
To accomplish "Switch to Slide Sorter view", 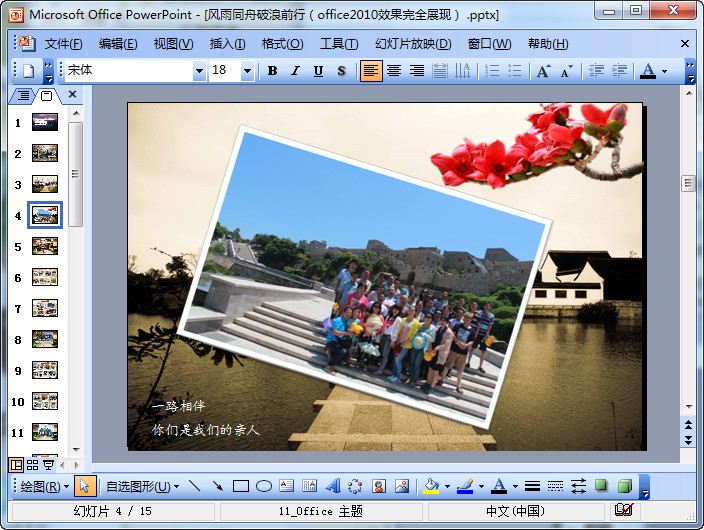I will (32, 465).
